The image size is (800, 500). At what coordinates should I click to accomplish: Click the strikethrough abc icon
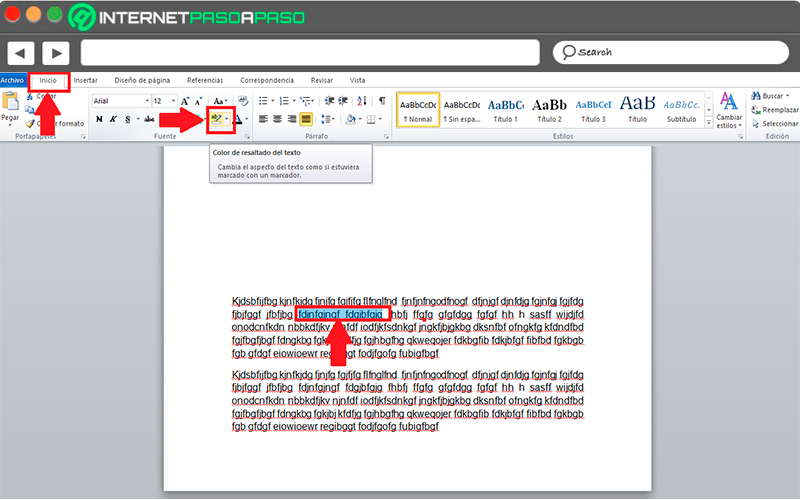[149, 119]
